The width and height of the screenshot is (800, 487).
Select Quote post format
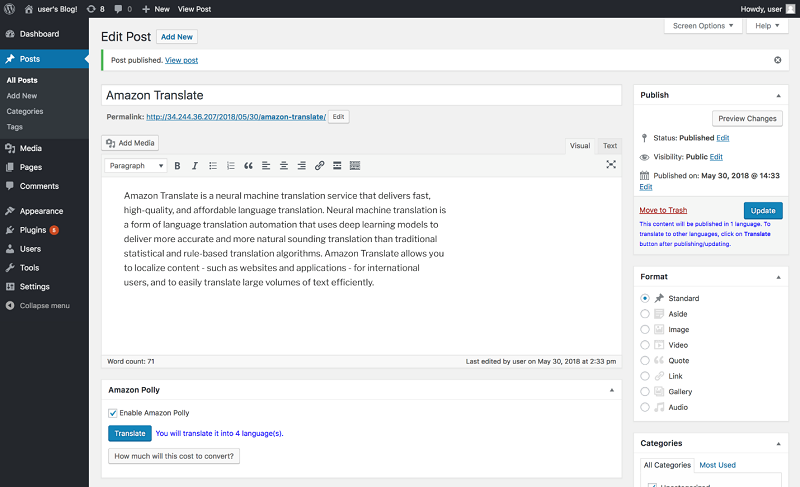645,361
